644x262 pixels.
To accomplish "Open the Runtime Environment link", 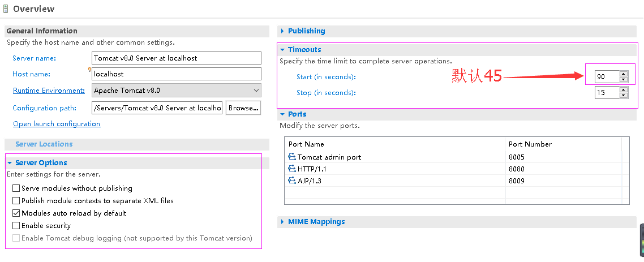I will 49,91.
